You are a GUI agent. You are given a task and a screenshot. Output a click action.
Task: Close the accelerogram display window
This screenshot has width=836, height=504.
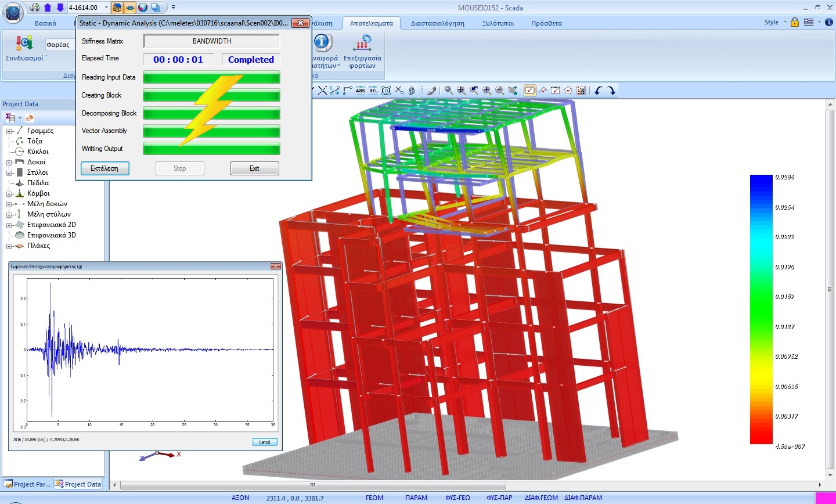pyautogui.click(x=275, y=266)
